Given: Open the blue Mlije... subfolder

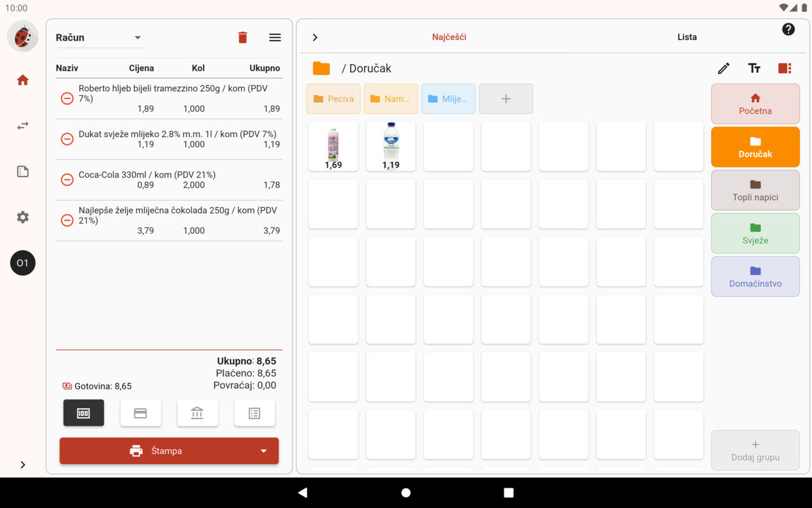Looking at the screenshot, I should click(x=449, y=99).
